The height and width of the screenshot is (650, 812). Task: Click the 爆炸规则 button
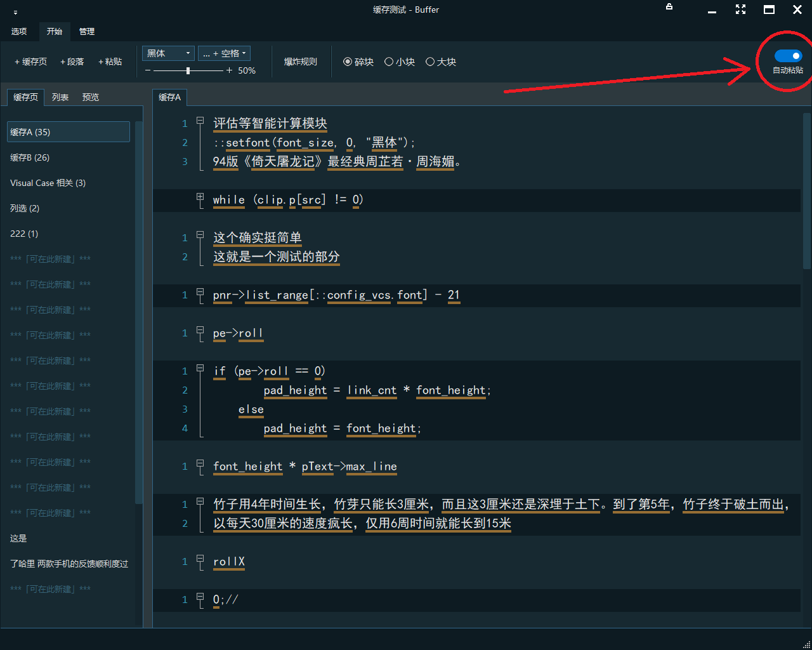pyautogui.click(x=300, y=62)
